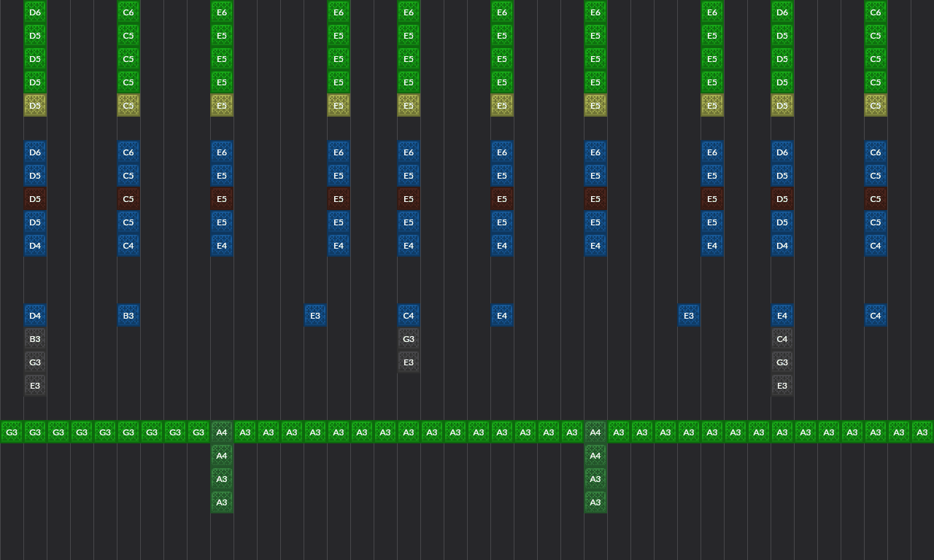This screenshot has width=934, height=560.
Task: Select the olive D5 note in the gray B3 column
Action: click(x=35, y=106)
